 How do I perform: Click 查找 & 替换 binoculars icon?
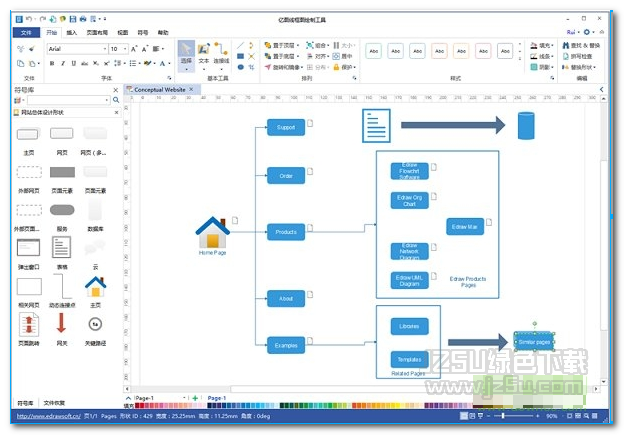point(566,45)
